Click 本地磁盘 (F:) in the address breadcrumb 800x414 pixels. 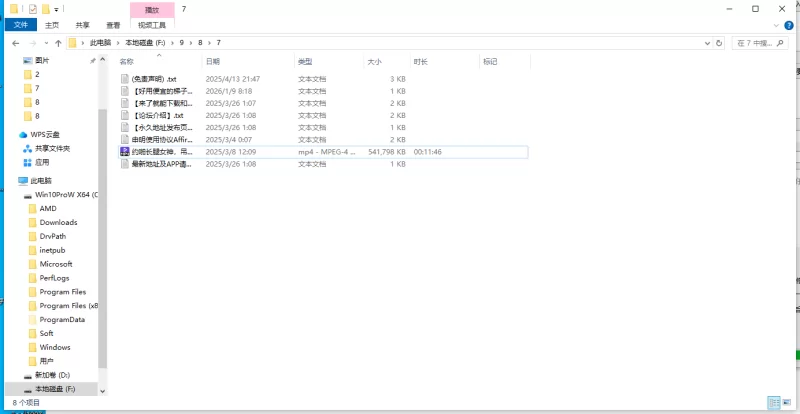[145, 43]
